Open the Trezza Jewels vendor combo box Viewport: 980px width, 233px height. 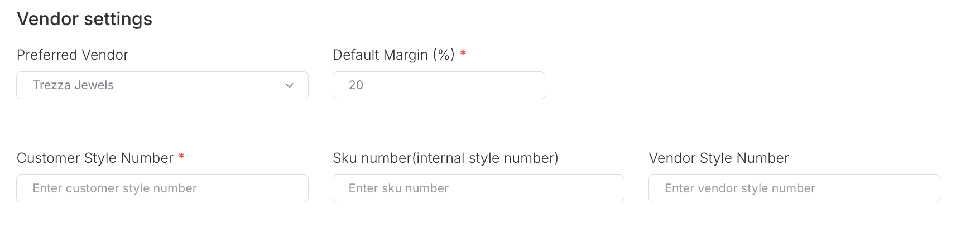pyautogui.click(x=162, y=85)
